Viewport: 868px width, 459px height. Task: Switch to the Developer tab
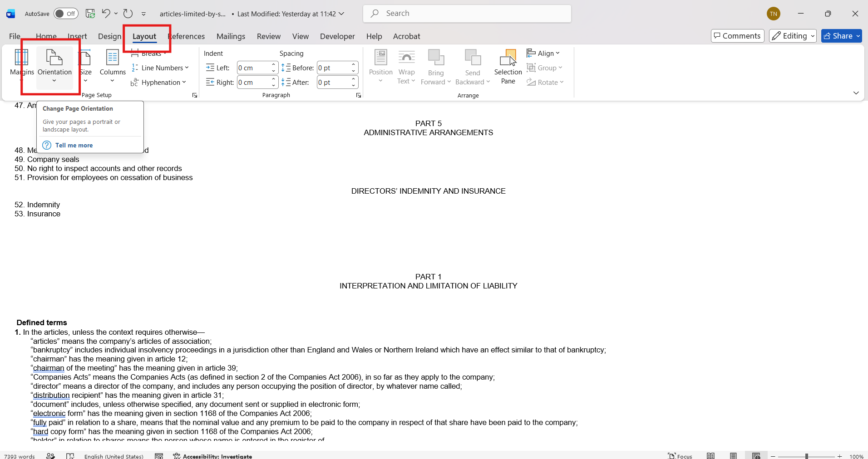pos(337,36)
